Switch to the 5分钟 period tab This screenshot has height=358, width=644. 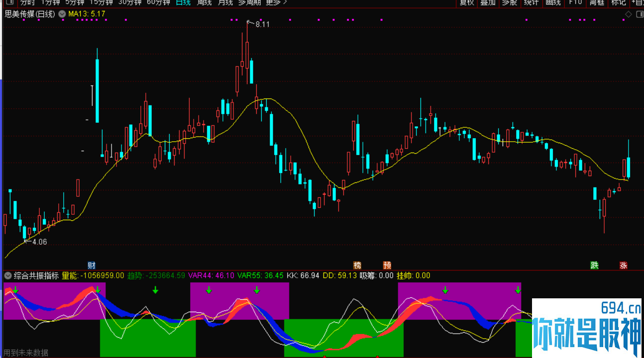(x=75, y=2)
